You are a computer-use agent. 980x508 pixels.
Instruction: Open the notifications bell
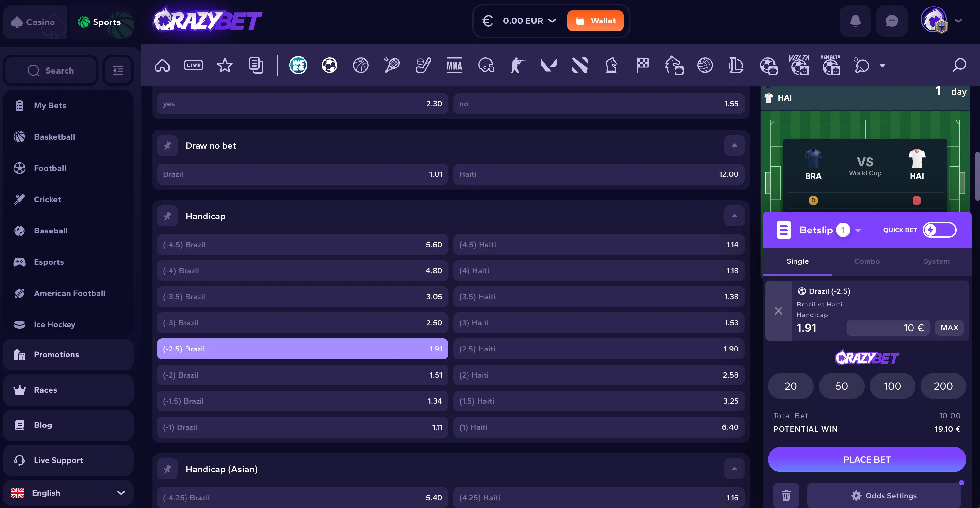(855, 21)
